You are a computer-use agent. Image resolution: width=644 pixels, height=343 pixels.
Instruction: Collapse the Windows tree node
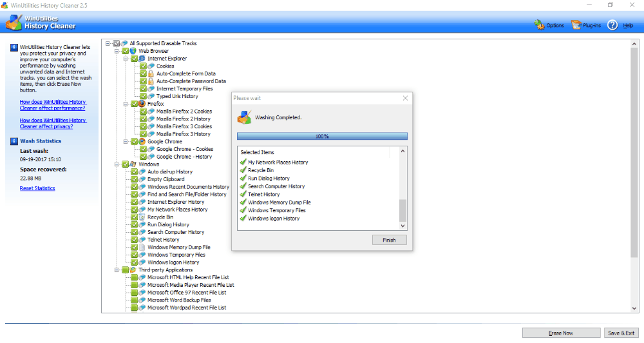tap(117, 164)
